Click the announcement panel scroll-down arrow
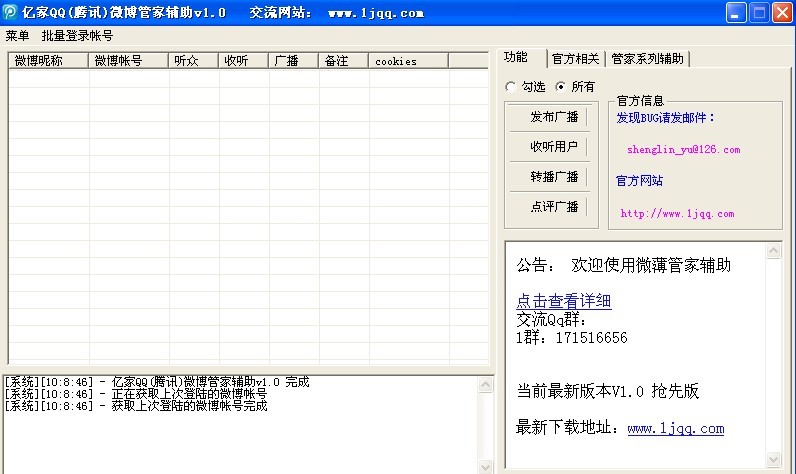The image size is (796, 474). pos(774,460)
